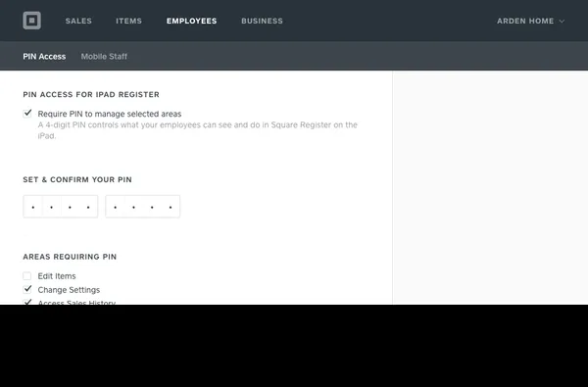
Task: Open the Business section
Action: (x=262, y=21)
